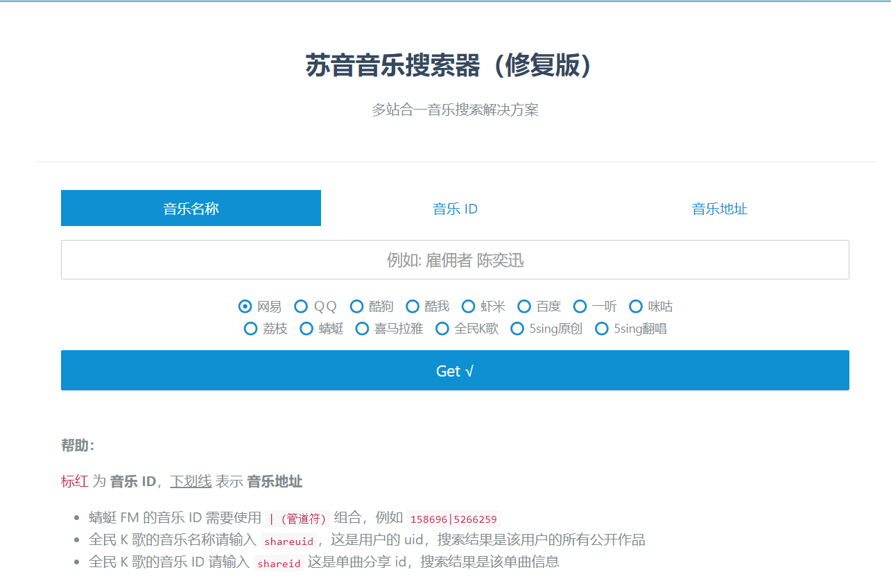
Task: Switch to the 音乐名称 tab
Action: [191, 208]
